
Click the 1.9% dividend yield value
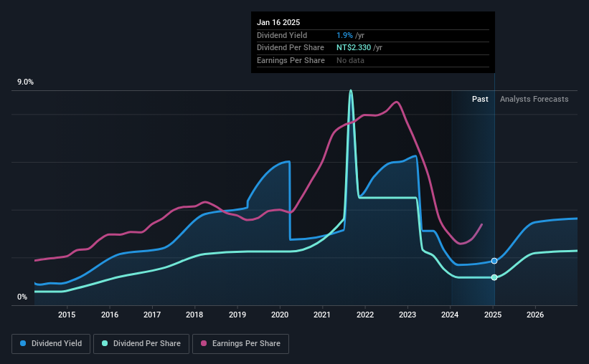(x=344, y=35)
